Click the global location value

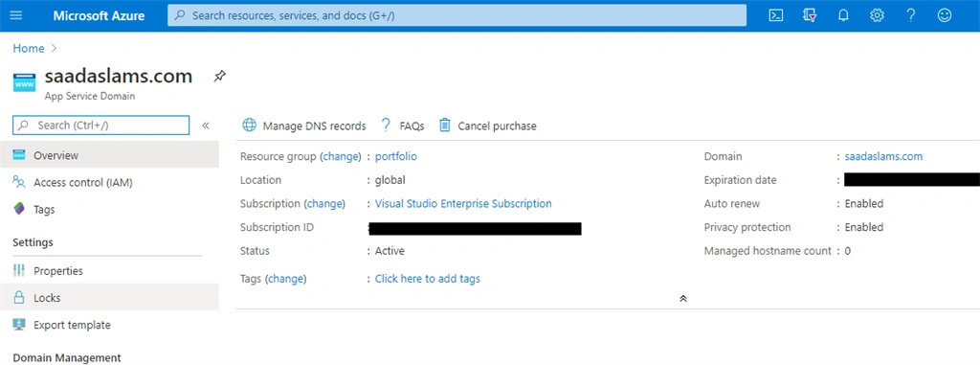tap(390, 180)
